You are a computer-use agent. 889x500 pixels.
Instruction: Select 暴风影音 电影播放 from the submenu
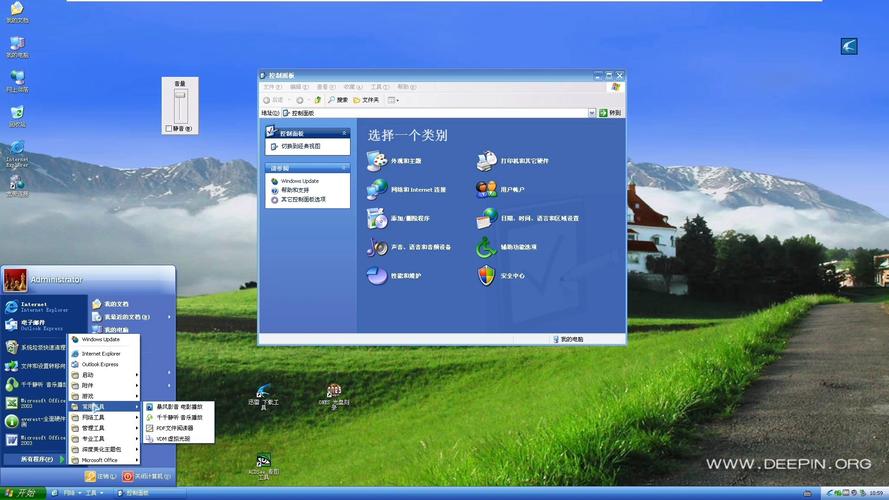click(x=179, y=407)
